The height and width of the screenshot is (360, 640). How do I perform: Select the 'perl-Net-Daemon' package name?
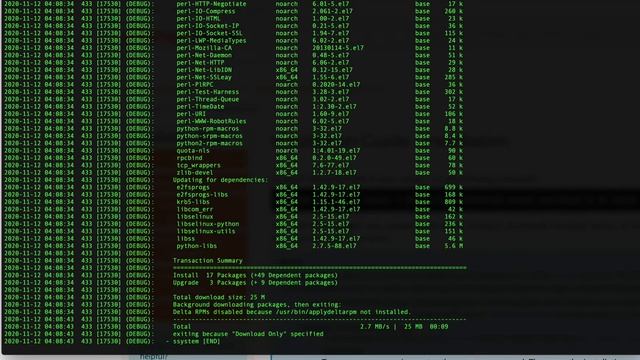click(204, 55)
